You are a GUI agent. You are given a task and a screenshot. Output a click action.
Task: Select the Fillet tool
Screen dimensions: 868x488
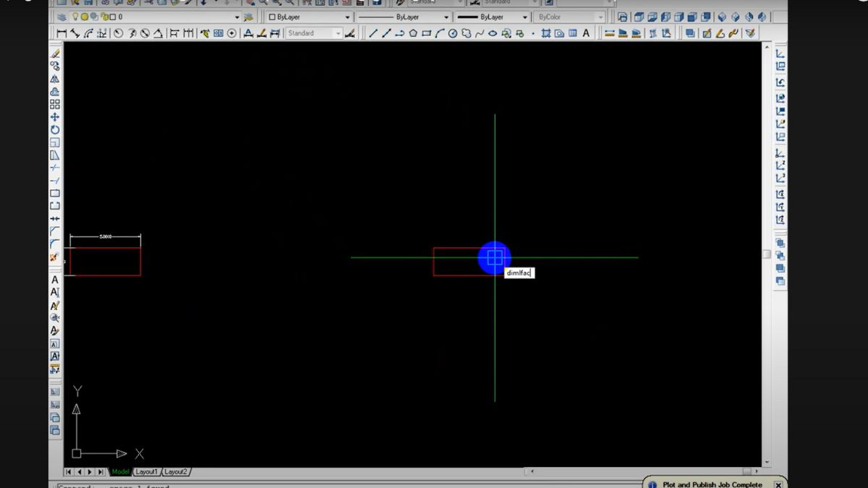55,244
